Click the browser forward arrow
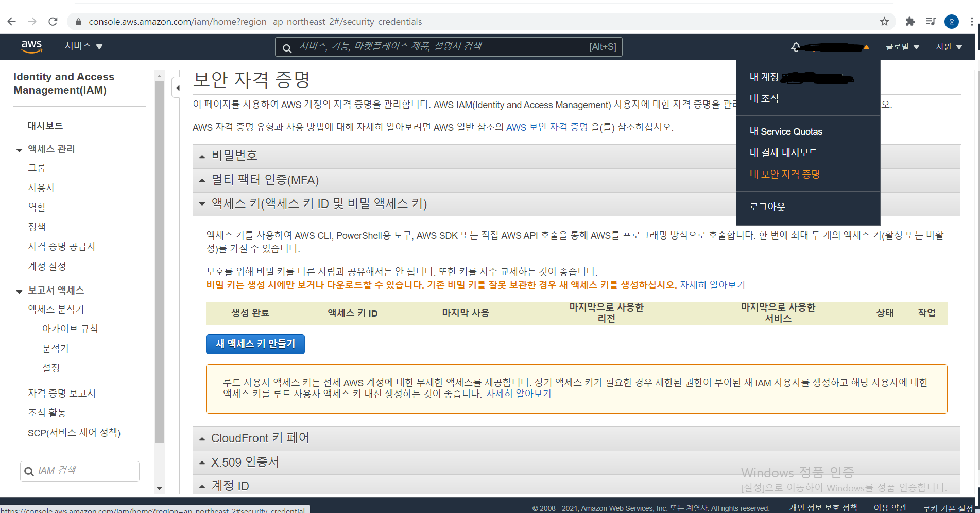The width and height of the screenshot is (980, 513). [32, 22]
